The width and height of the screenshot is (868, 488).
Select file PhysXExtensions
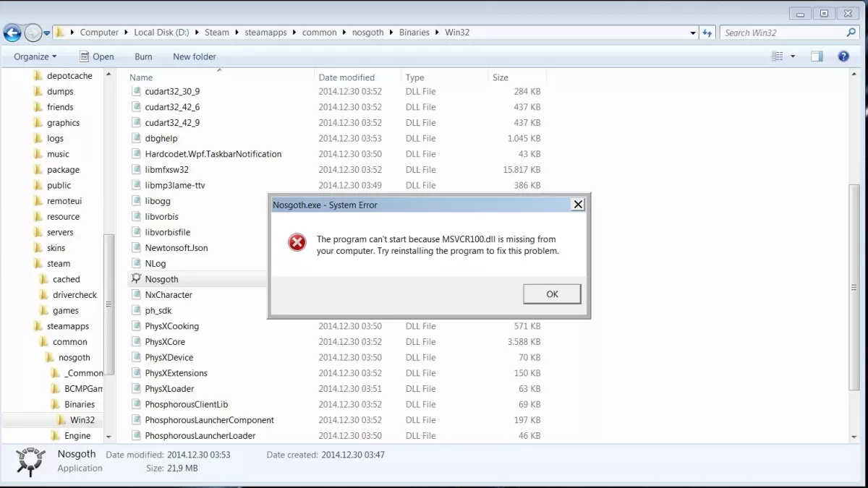(176, 373)
